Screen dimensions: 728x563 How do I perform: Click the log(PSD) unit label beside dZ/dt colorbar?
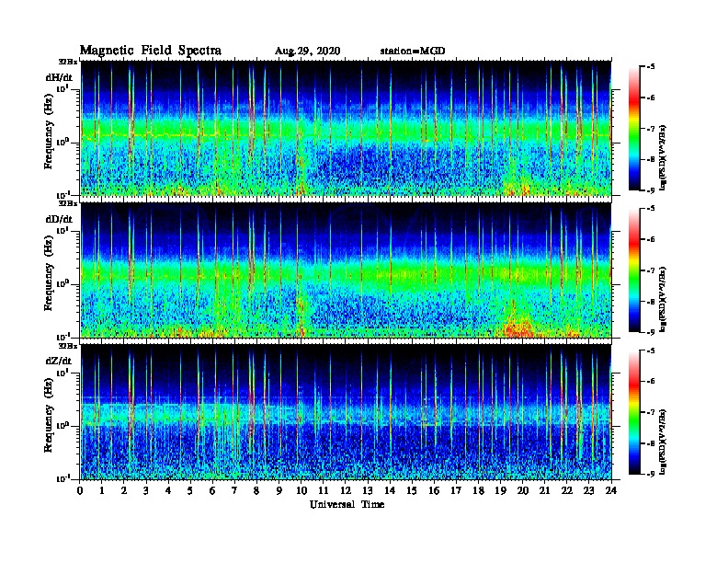[663, 441]
